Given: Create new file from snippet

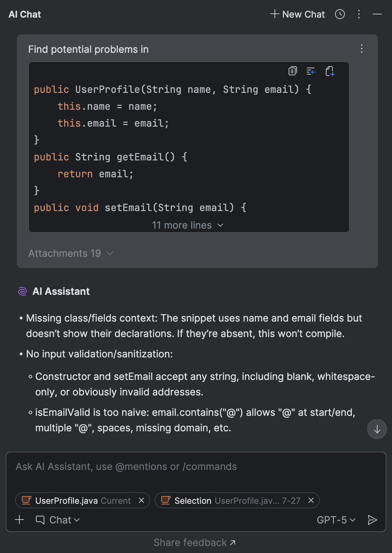Looking at the screenshot, I should [x=330, y=71].
